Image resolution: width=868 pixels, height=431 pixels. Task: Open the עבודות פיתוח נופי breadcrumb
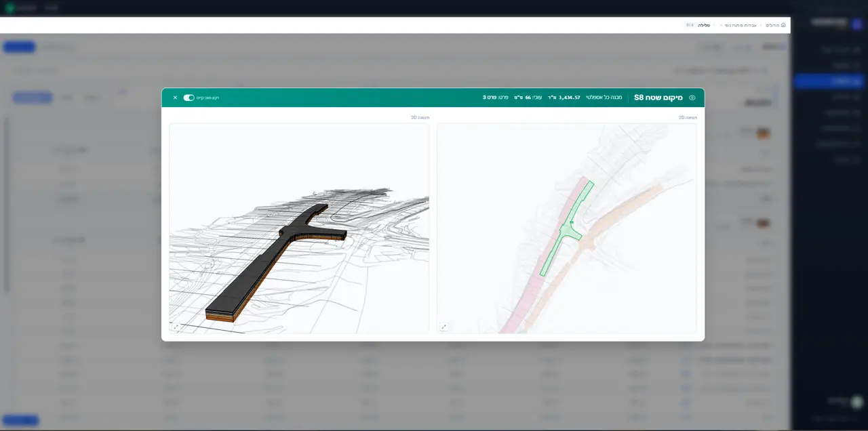click(x=741, y=25)
